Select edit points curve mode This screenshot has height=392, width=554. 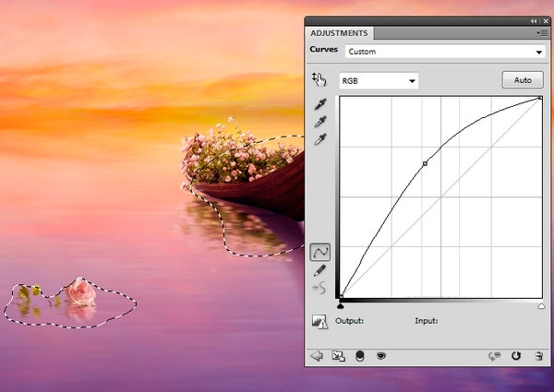pyautogui.click(x=320, y=252)
